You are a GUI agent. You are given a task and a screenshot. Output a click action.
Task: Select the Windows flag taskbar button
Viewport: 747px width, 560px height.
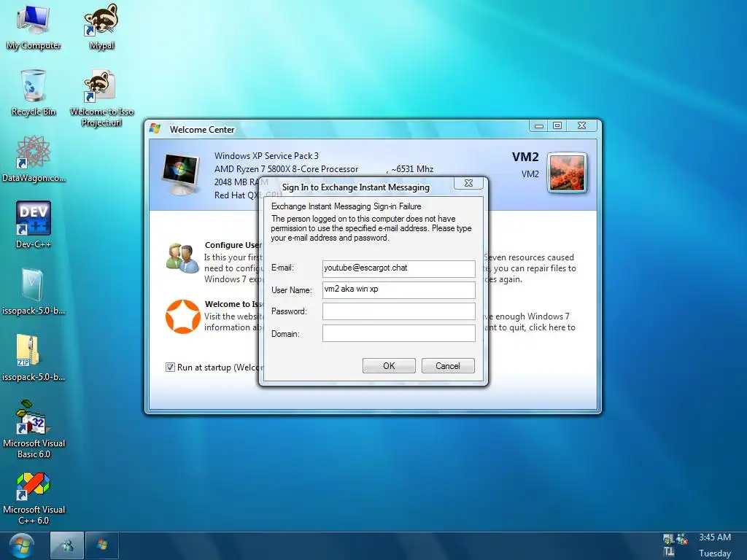click(x=102, y=545)
